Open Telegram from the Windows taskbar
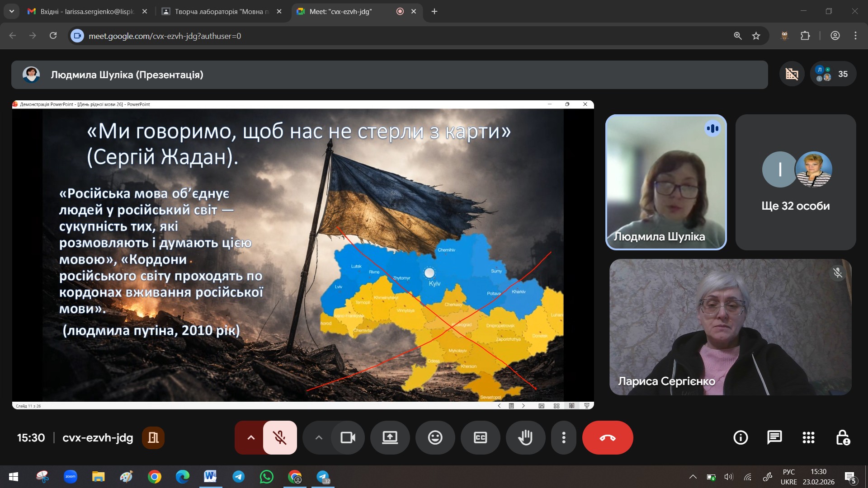 238,477
